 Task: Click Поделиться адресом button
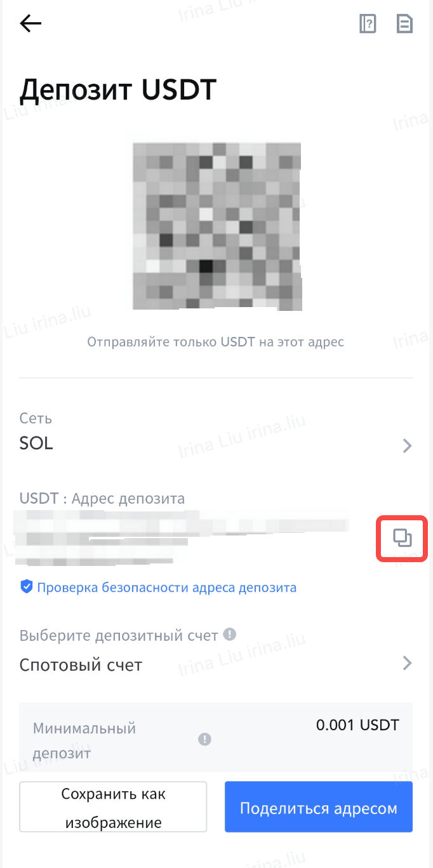pos(319,807)
